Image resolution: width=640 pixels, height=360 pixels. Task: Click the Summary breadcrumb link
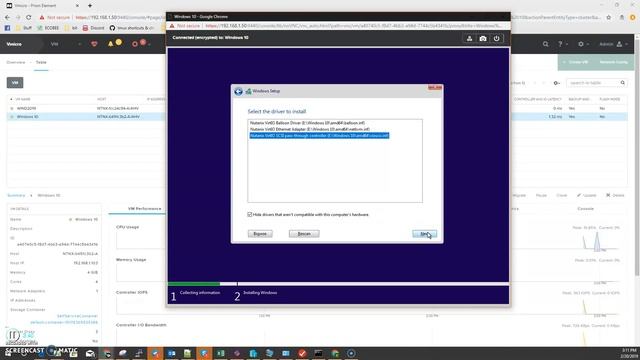[x=16, y=196]
